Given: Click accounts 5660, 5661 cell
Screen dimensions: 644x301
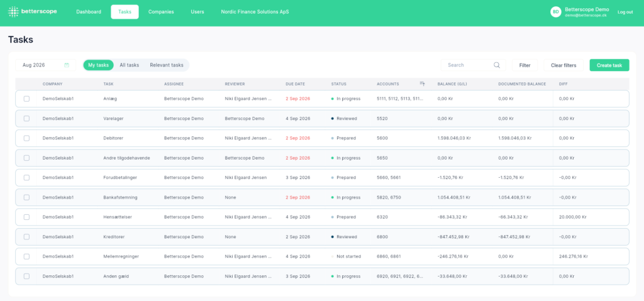Looking at the screenshot, I should coord(389,177).
